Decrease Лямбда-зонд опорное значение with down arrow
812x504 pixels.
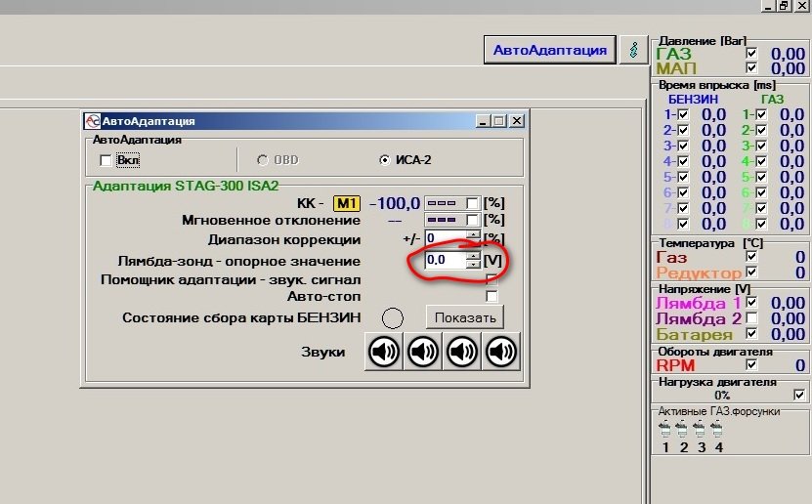coord(473,264)
